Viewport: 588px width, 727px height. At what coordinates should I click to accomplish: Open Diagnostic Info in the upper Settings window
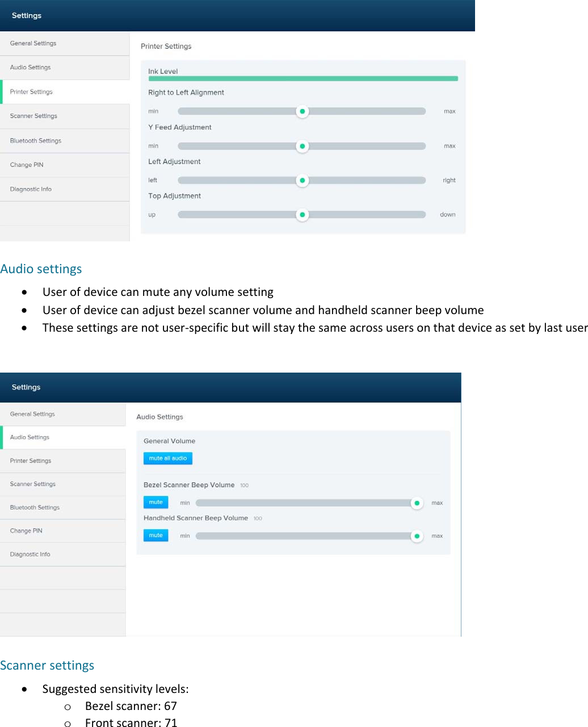65,189
